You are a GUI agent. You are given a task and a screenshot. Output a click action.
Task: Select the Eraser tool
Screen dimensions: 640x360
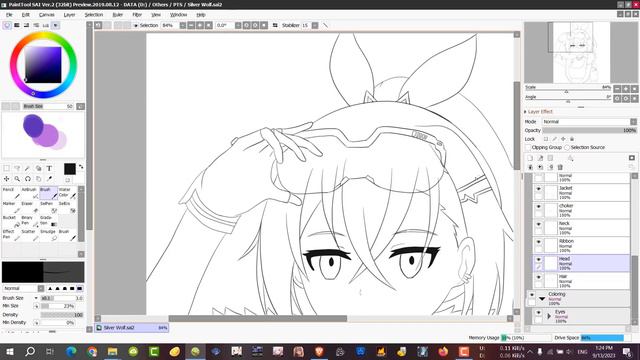[x=30, y=207]
